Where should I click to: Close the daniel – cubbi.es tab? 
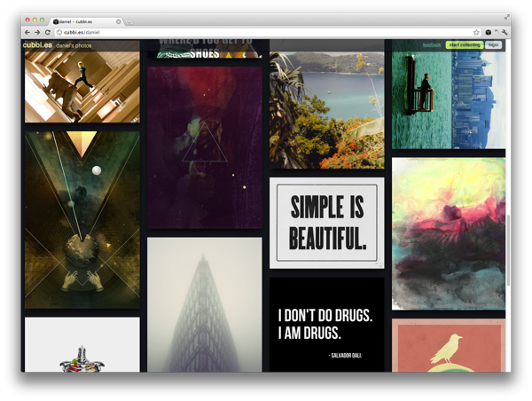point(118,20)
